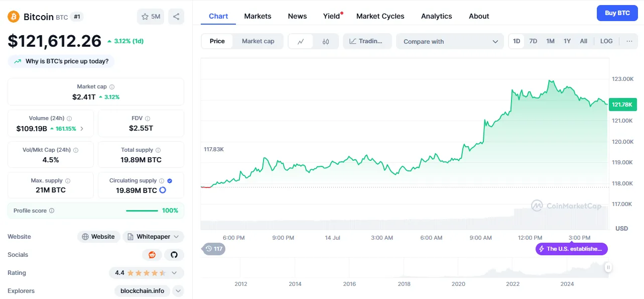644x299 pixels.
Task: Click 'The U.S. establishe...' event marker
Action: (572, 249)
